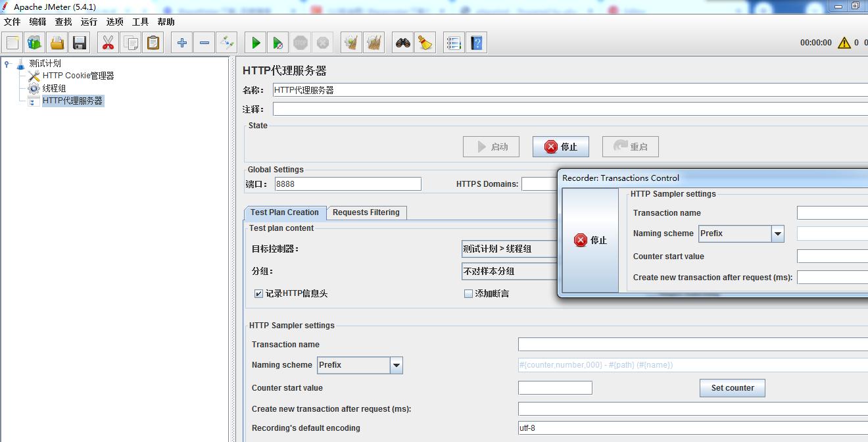Image resolution: width=868 pixels, height=442 pixels.
Task: Click the disabled 启动 button
Action: (x=491, y=147)
